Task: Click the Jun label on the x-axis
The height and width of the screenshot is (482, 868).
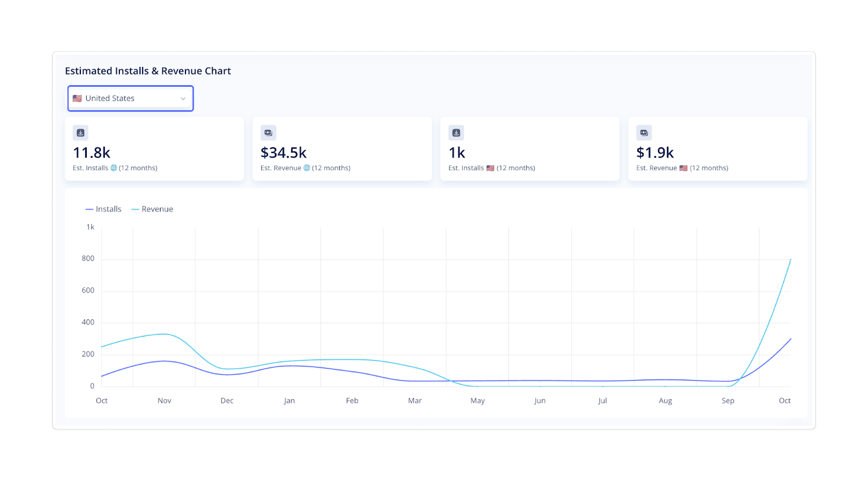Action: pos(540,401)
